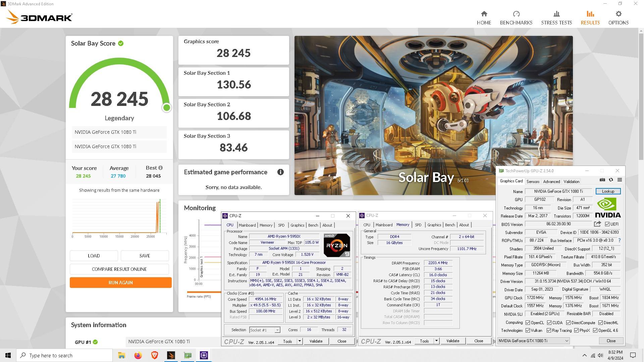Open the Socket #1 selection dropdown
The image size is (644, 362).
click(265, 330)
